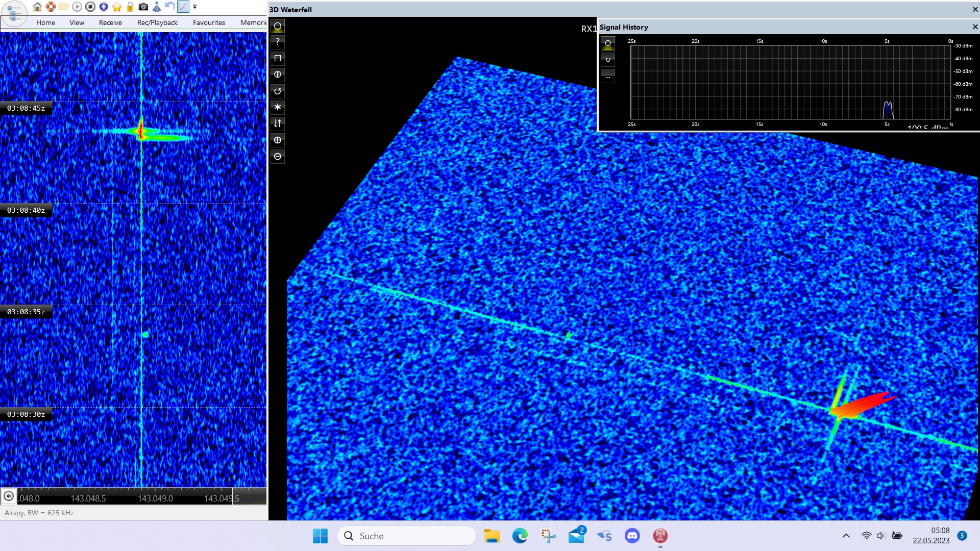Open the Memories ribbon tab
Image resolution: width=980 pixels, height=551 pixels.
pos(253,22)
